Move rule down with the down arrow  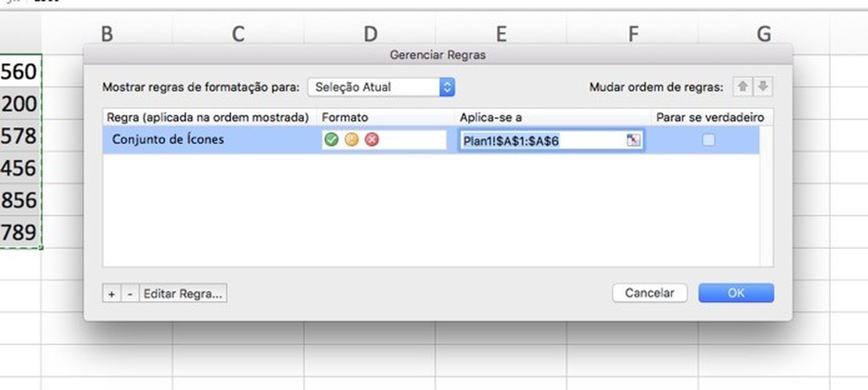pos(763,87)
